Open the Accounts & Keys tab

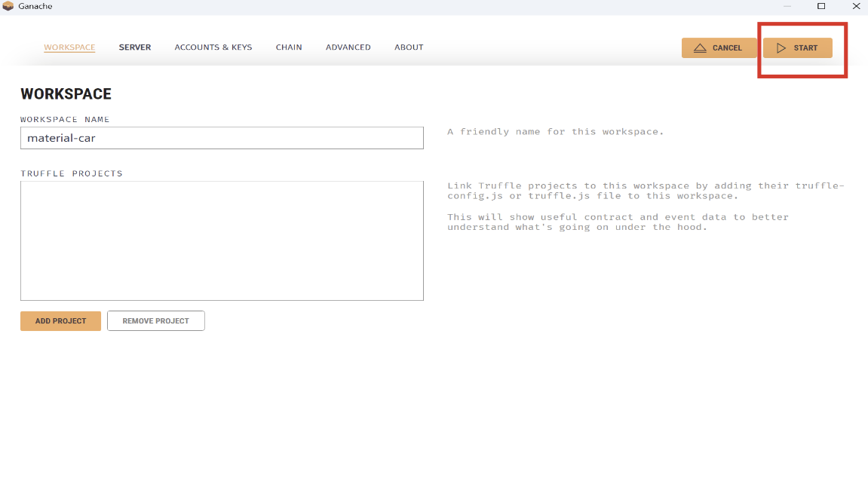pos(213,47)
